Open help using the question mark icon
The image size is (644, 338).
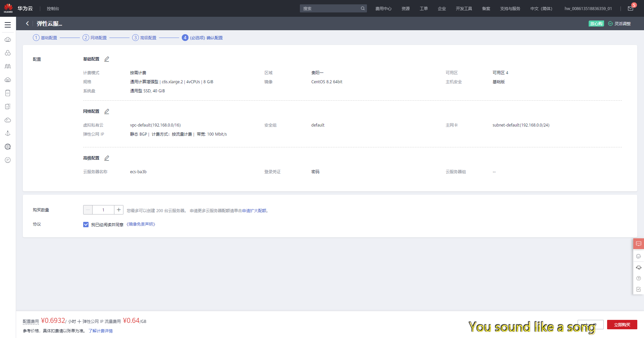(x=639, y=278)
